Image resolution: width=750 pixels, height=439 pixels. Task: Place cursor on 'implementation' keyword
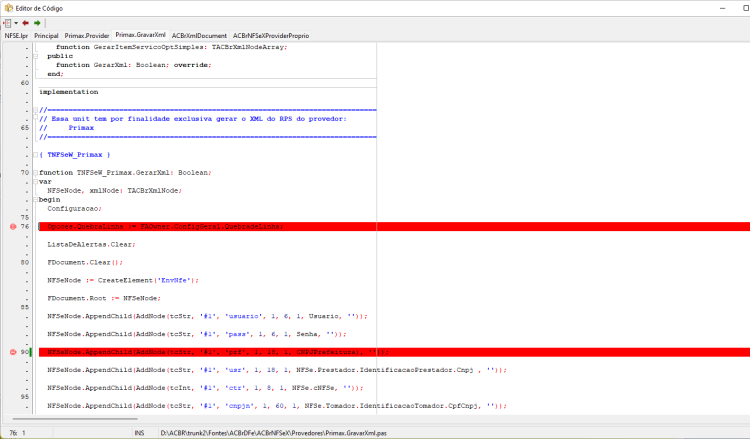pos(68,92)
